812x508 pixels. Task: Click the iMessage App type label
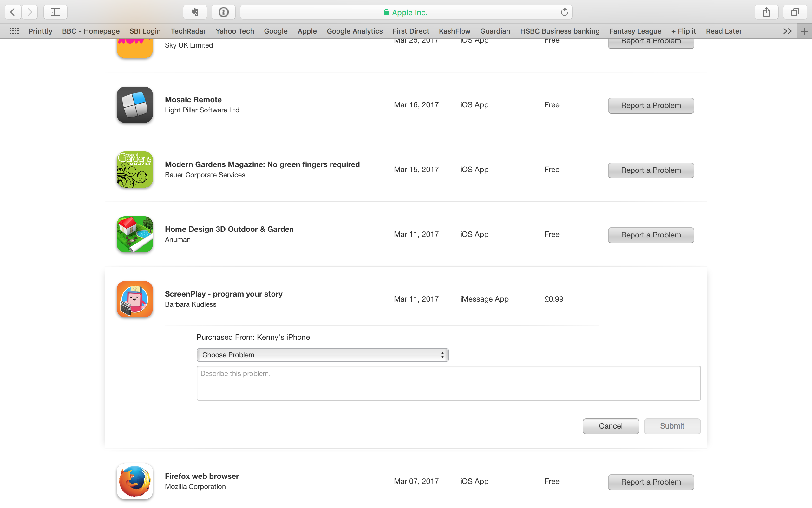pos(484,299)
